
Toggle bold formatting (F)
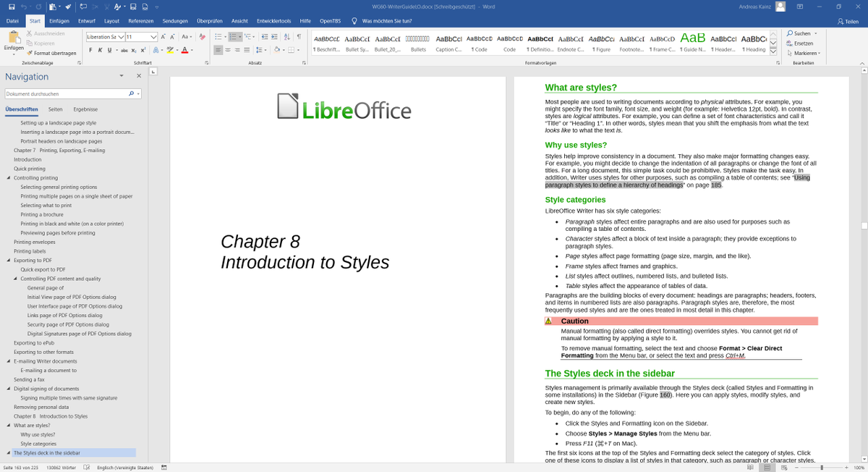(91, 50)
